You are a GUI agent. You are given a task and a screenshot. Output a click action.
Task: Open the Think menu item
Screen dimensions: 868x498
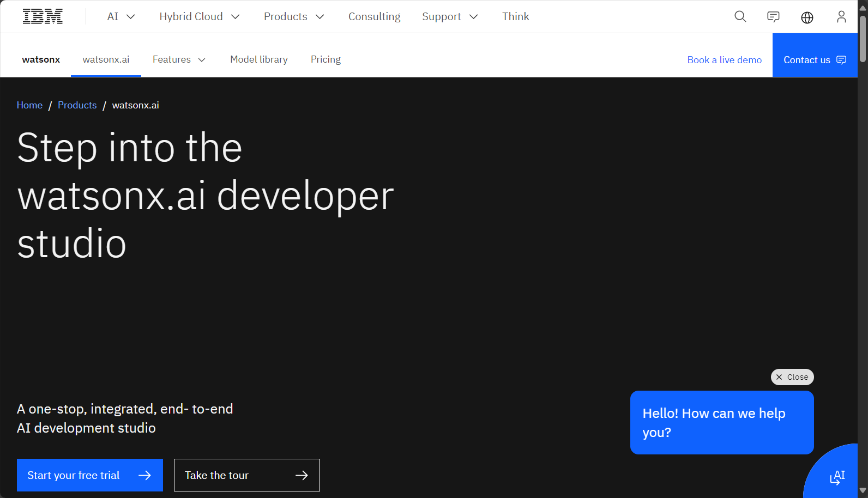click(x=516, y=17)
